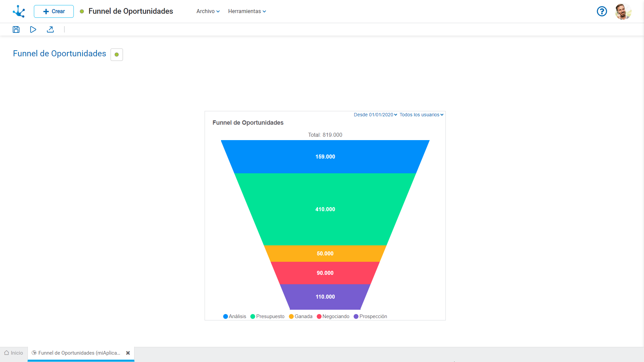
Task: Click the purple 110.000 funnel segment
Action: [325, 297]
